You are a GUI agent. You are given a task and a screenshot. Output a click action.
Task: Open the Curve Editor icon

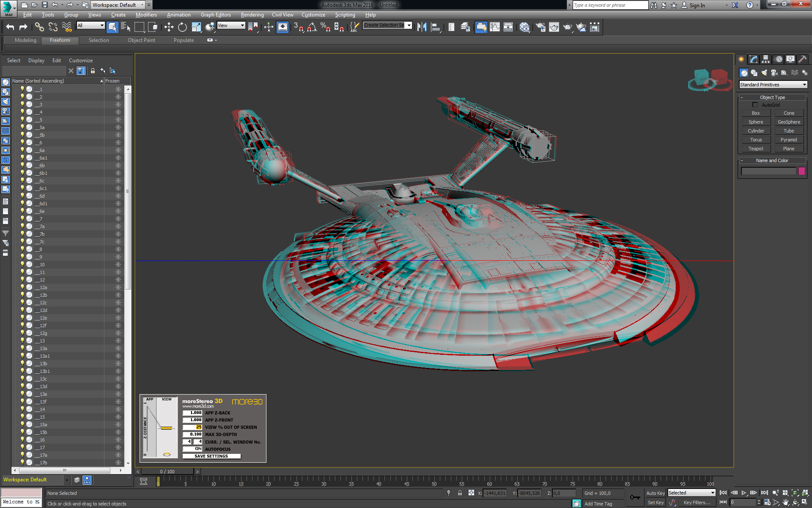pos(494,27)
